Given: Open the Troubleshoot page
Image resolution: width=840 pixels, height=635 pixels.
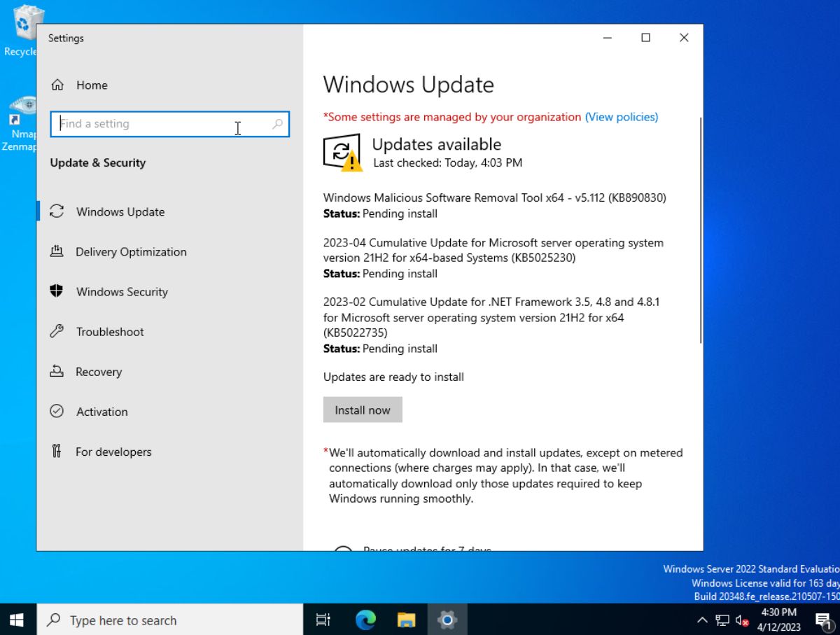Looking at the screenshot, I should point(110,332).
